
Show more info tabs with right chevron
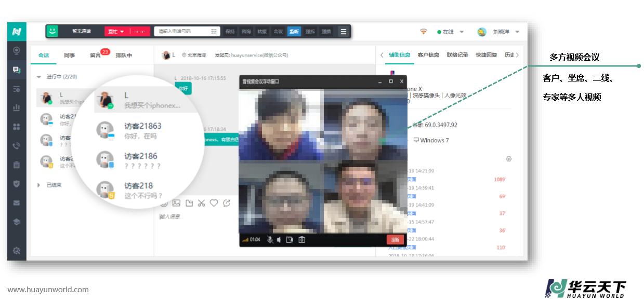pyautogui.click(x=518, y=55)
